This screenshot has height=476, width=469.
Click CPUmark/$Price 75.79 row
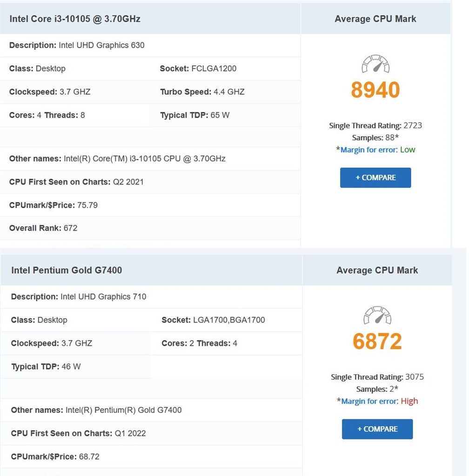(x=150, y=205)
